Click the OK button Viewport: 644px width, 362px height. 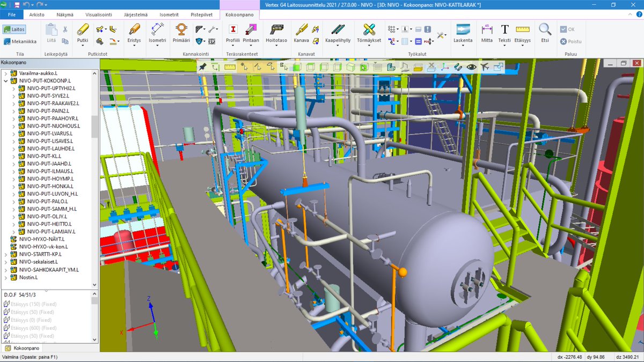coord(566,29)
